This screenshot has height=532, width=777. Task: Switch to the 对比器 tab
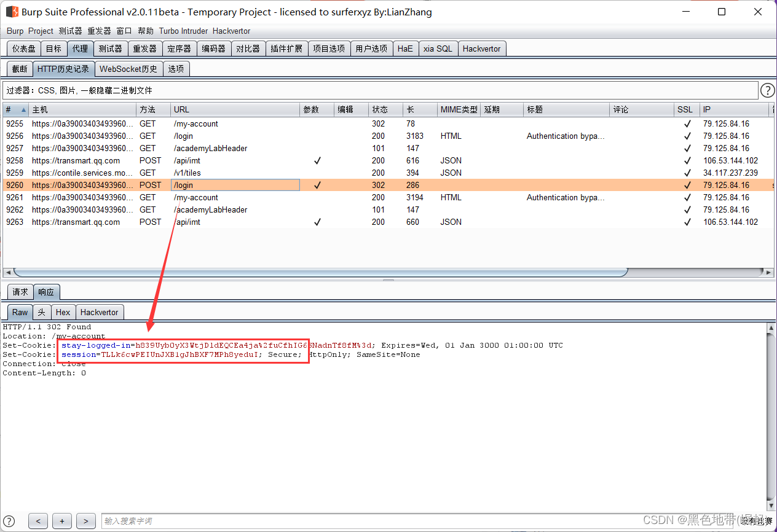point(248,49)
